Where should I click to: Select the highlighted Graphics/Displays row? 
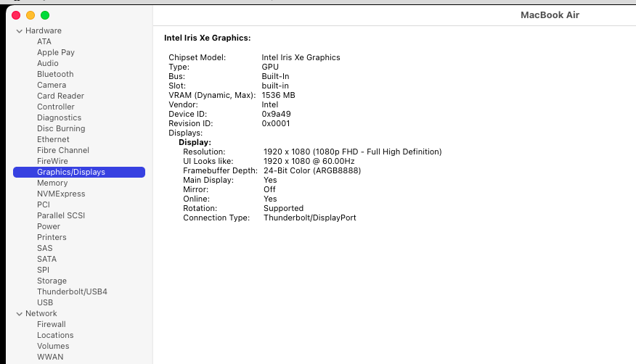(79, 172)
